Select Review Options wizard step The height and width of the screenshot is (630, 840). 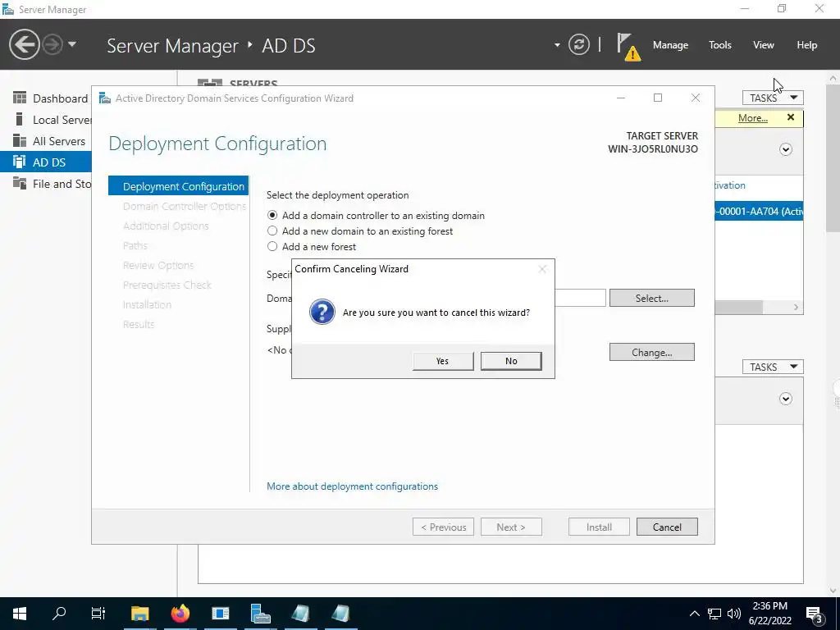tap(178, 265)
